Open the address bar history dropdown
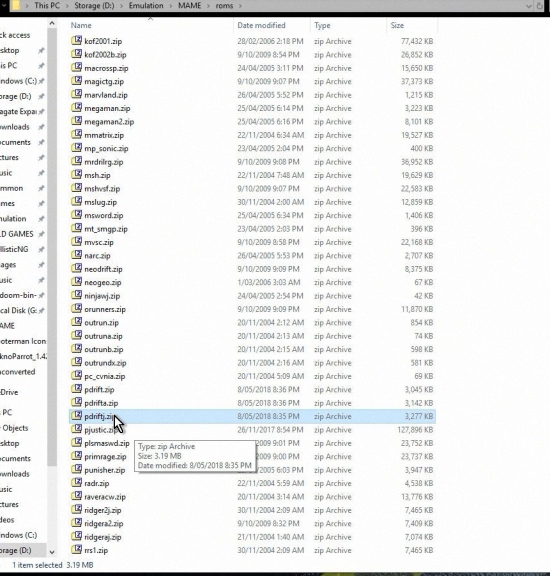 (x=528, y=6)
